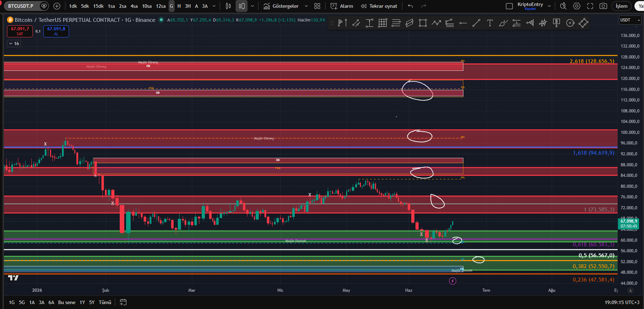
Task: Select the parallel channel tool
Action: pos(409,23)
